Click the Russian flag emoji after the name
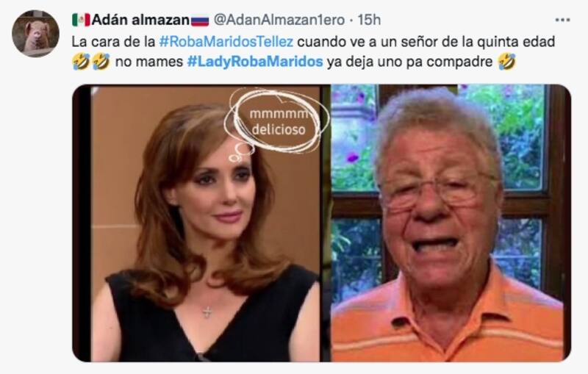Viewport: 588px width, 374px height. pyautogui.click(x=200, y=21)
